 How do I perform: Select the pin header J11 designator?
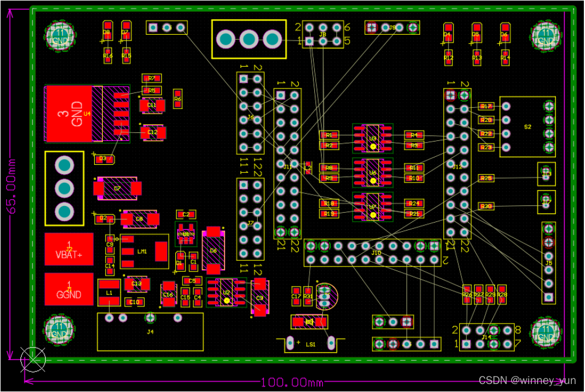point(288,167)
